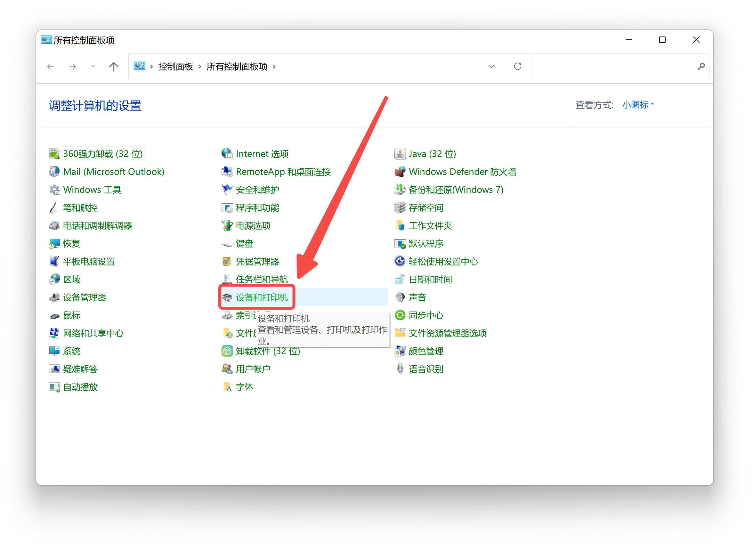This screenshot has width=753, height=560.
Task: Click the 自动播放 icon
Action: [54, 387]
